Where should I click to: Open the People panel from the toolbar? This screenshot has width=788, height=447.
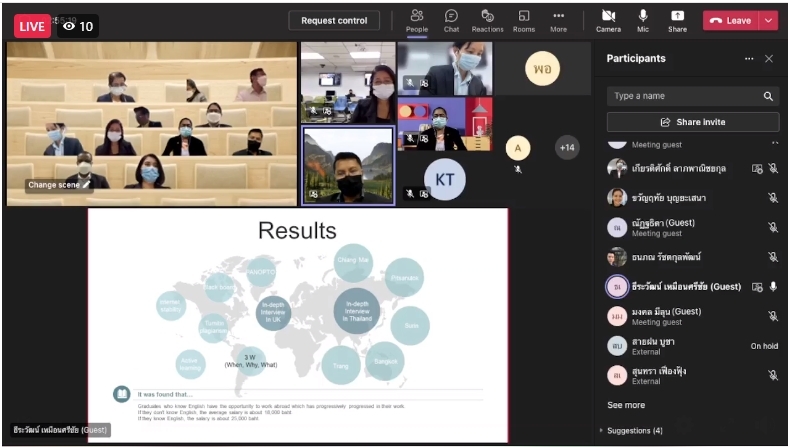[417, 21]
